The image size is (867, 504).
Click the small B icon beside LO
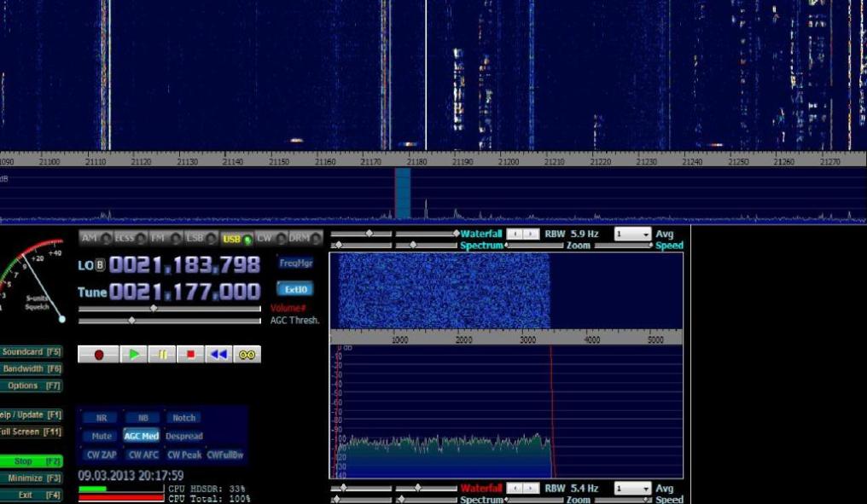(x=100, y=265)
